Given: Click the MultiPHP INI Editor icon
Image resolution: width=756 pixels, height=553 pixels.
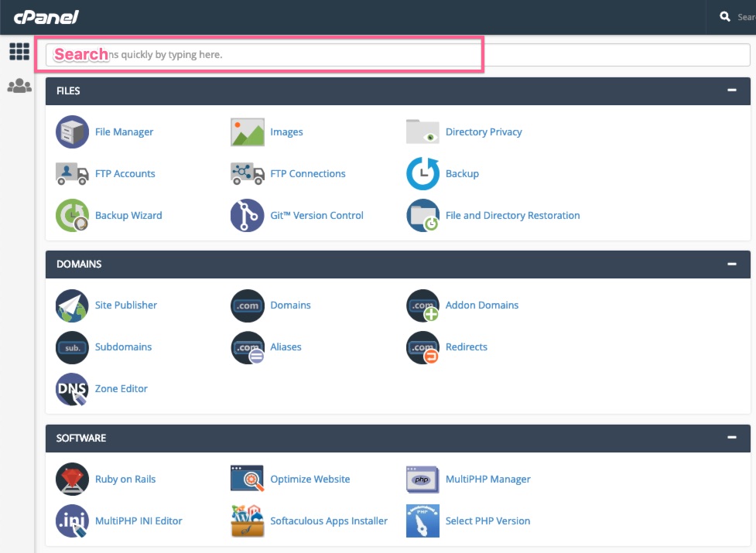Looking at the screenshot, I should pos(72,521).
